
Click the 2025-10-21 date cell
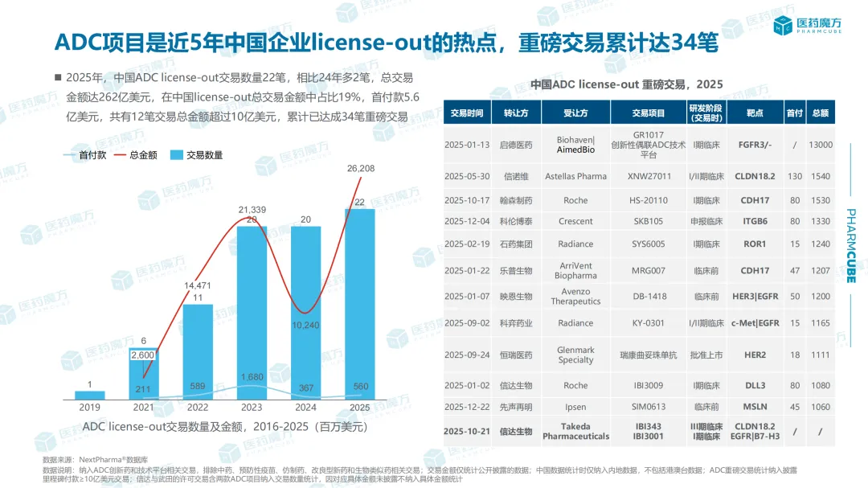(467, 431)
